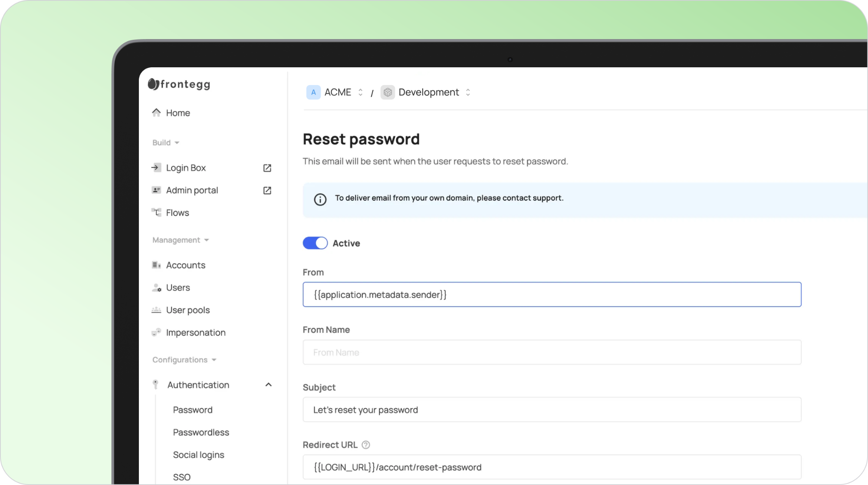This screenshot has height=485, width=868.
Task: Click the Subject input field
Action: coord(552,409)
